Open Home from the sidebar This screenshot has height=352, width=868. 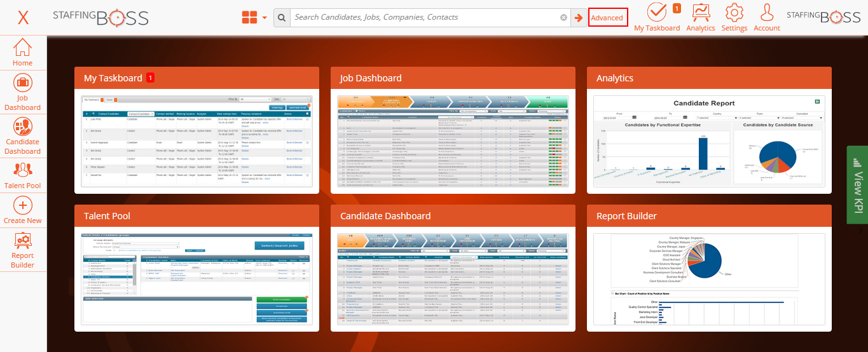pos(23,53)
